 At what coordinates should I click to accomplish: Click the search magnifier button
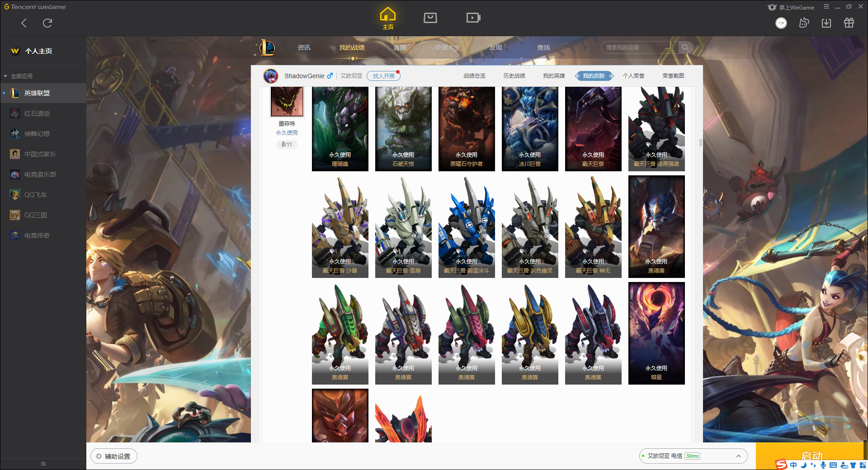pyautogui.click(x=685, y=47)
